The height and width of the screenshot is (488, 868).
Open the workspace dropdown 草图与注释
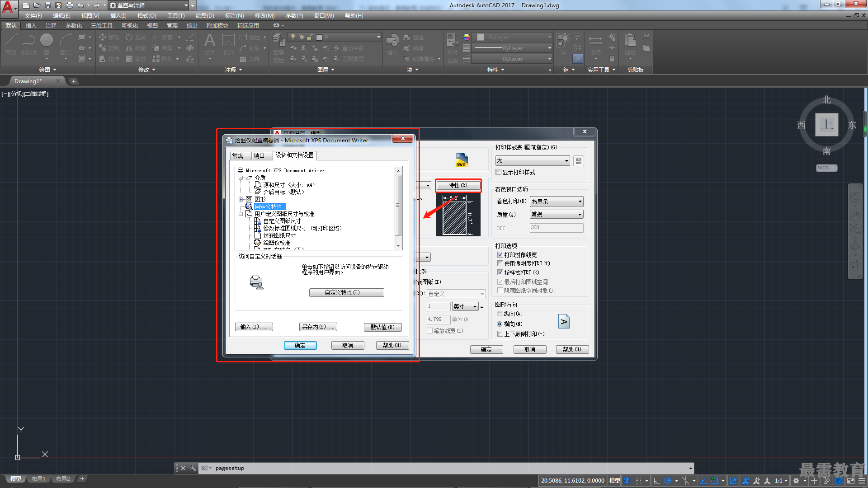coord(149,5)
